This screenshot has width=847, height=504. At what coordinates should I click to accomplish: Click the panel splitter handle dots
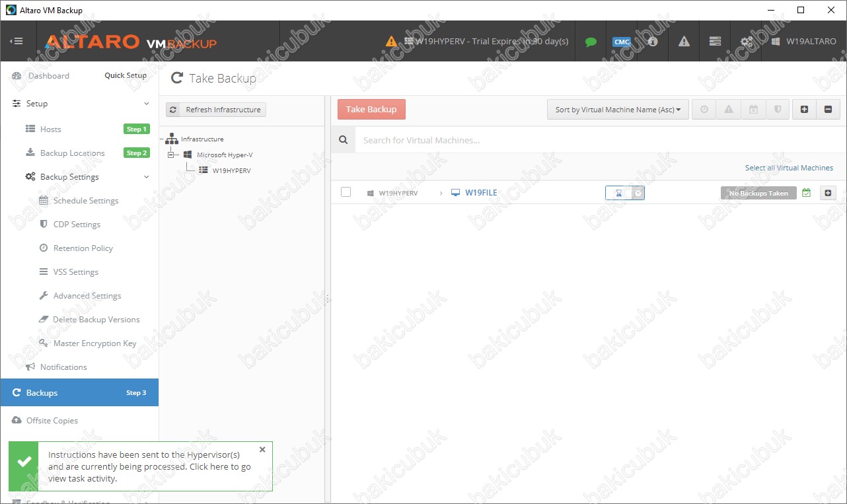(x=327, y=298)
